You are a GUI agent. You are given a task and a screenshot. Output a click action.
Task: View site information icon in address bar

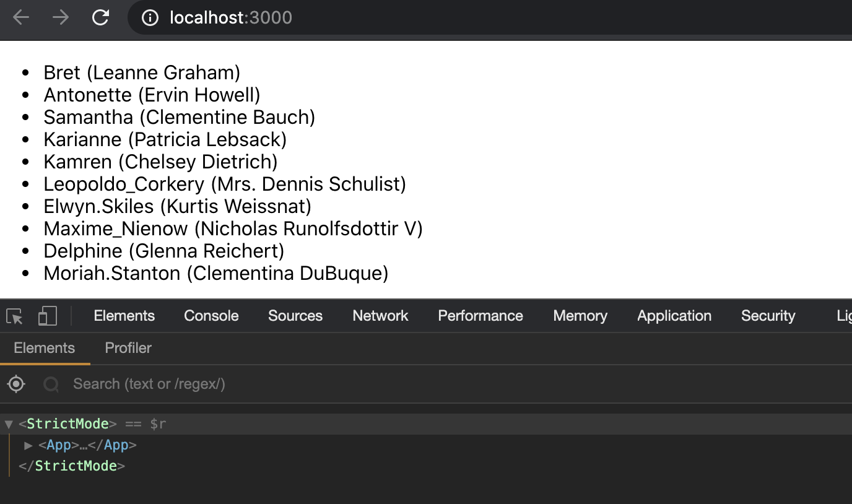(150, 17)
